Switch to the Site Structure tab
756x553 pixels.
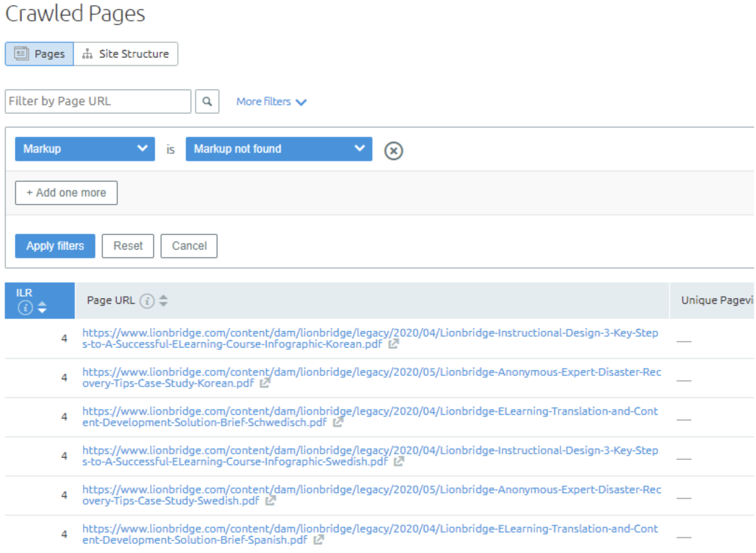tap(126, 54)
